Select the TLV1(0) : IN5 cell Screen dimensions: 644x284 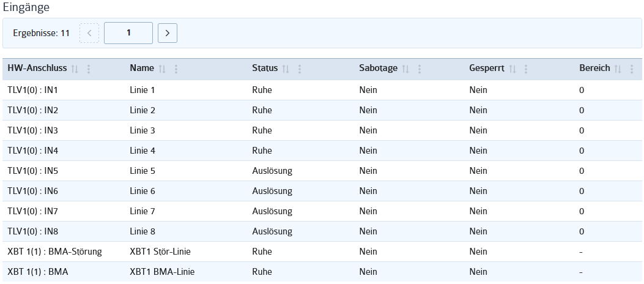click(x=33, y=171)
